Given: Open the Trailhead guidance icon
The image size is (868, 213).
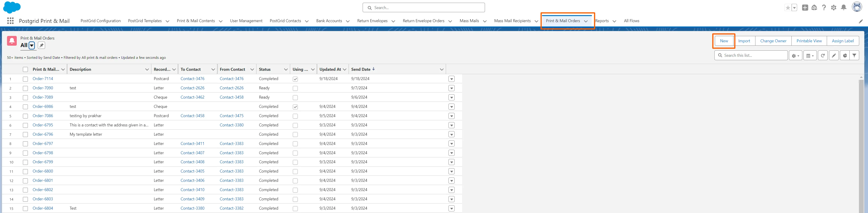Looking at the screenshot, I should click(x=814, y=7).
